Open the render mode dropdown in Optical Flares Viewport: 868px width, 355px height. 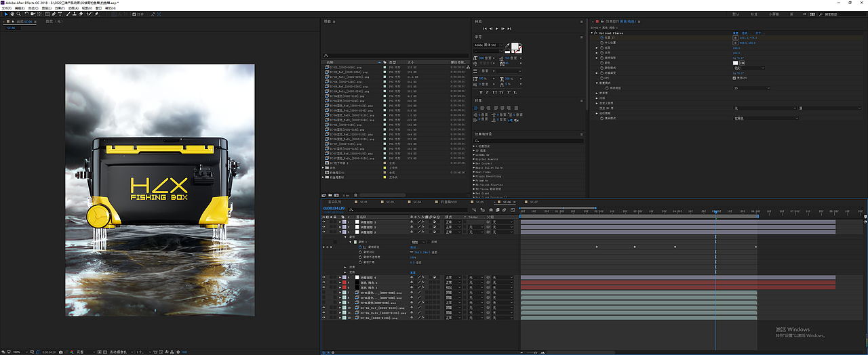[x=766, y=119]
